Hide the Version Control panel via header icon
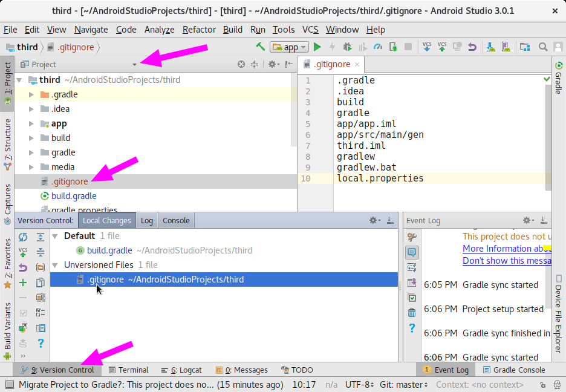This screenshot has width=566, height=392. point(390,220)
